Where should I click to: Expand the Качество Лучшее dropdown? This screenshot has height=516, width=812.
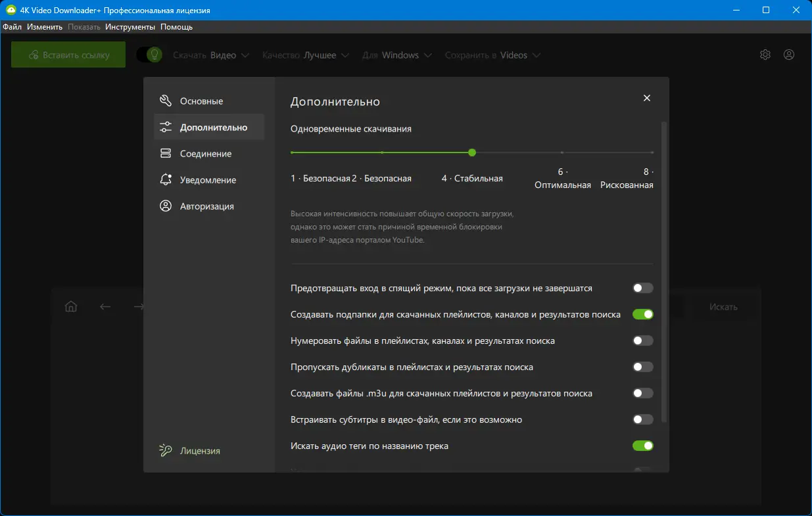click(306, 55)
